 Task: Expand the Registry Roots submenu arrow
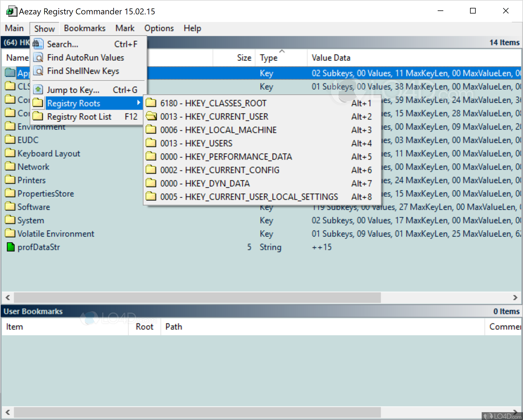pos(139,103)
